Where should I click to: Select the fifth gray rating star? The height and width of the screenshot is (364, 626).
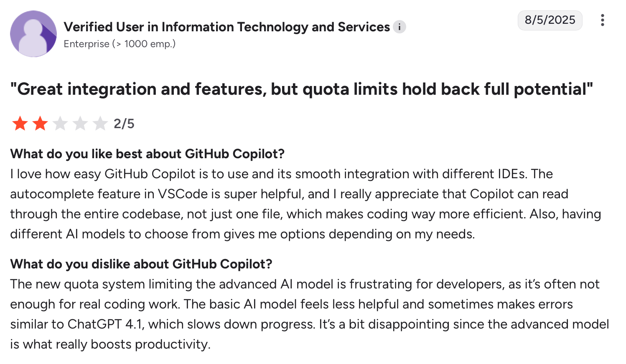(100, 124)
